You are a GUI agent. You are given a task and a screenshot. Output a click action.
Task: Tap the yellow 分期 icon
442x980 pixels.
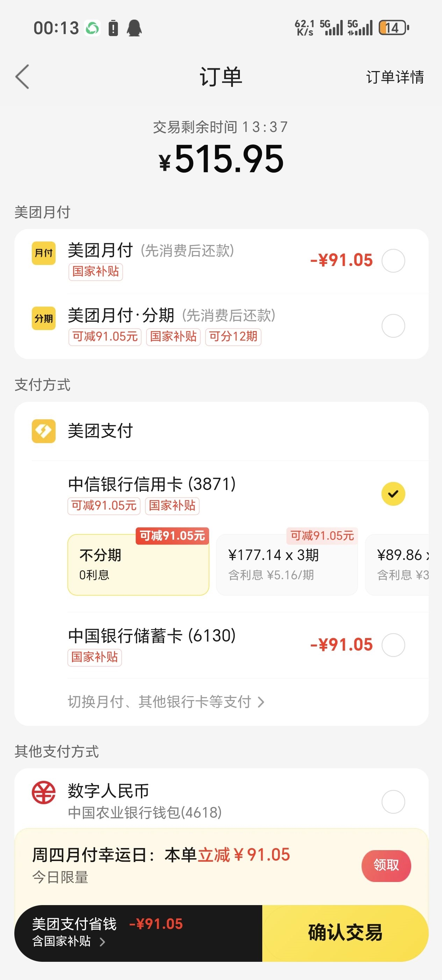coord(43,318)
